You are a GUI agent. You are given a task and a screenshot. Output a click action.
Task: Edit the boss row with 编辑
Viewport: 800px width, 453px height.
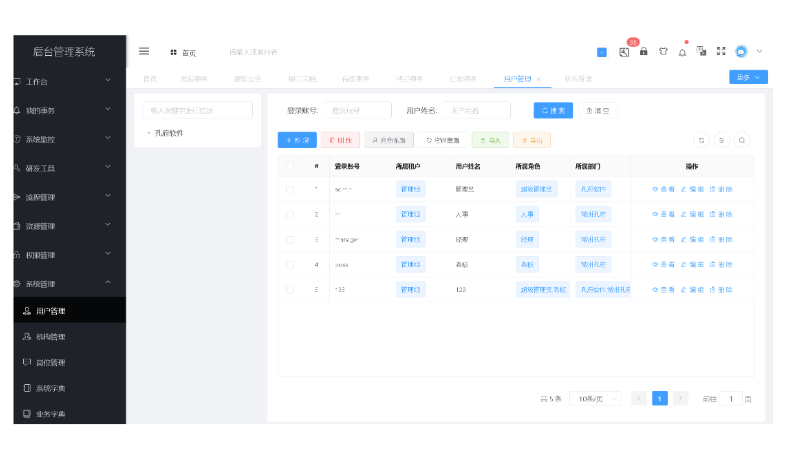(x=692, y=264)
